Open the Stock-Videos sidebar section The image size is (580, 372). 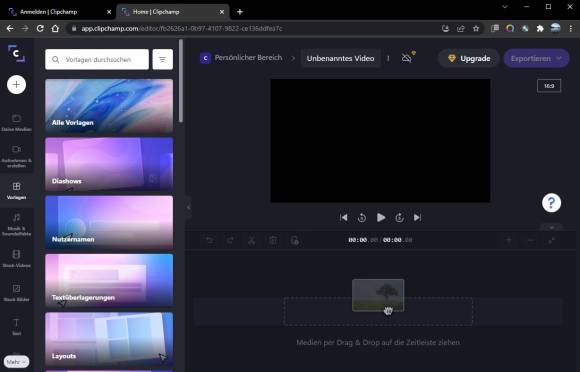(x=16, y=258)
